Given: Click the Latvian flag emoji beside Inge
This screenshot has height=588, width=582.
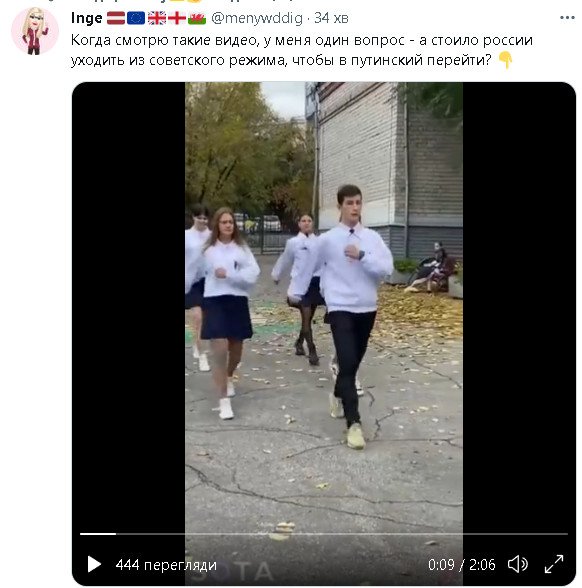Looking at the screenshot, I should [x=116, y=18].
